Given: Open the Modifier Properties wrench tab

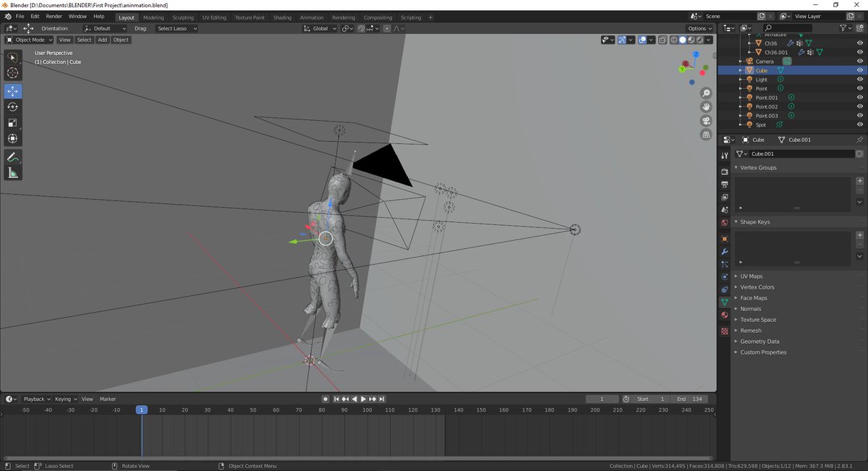Looking at the screenshot, I should click(725, 251).
